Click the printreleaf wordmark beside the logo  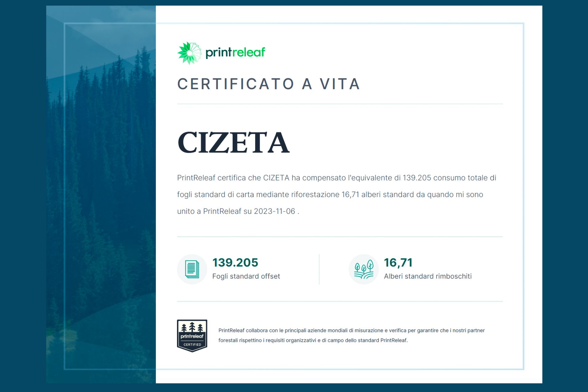[235, 53]
